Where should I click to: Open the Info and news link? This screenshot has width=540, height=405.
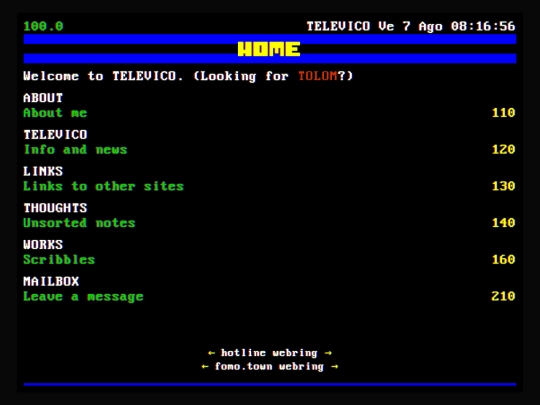pos(75,149)
